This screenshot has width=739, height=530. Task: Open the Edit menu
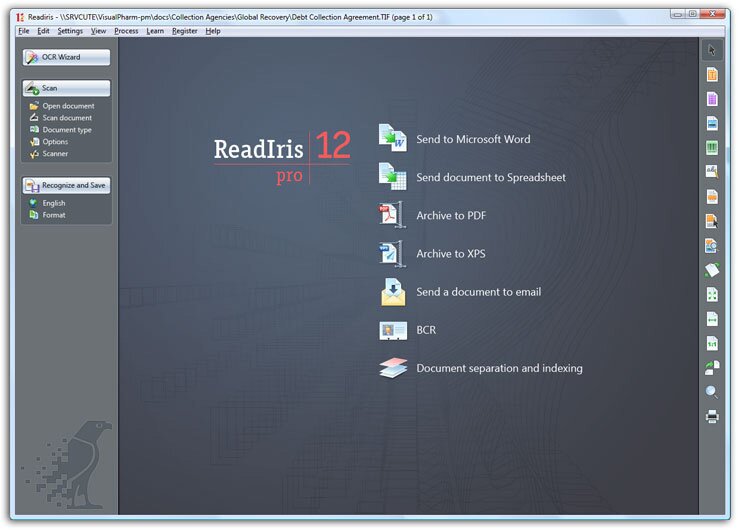click(x=43, y=31)
